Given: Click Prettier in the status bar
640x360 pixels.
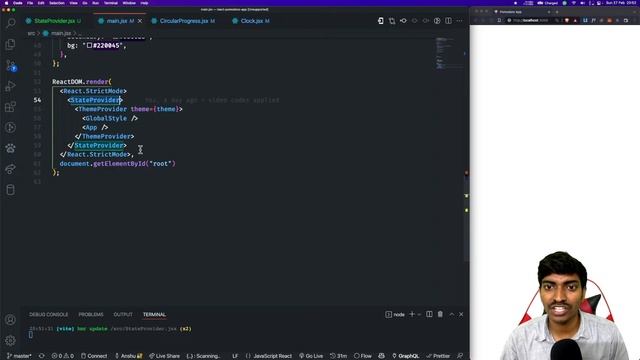Looking at the screenshot, I should (438, 356).
